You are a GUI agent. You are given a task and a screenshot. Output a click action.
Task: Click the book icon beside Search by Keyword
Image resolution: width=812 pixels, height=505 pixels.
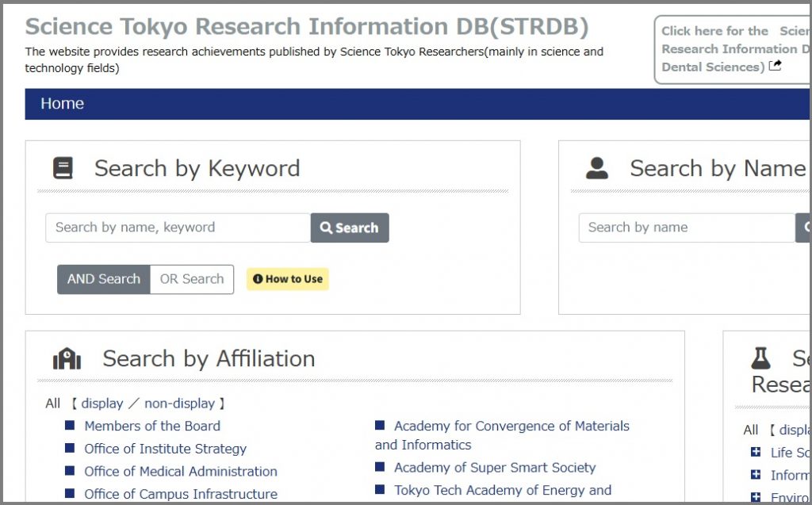coord(63,168)
